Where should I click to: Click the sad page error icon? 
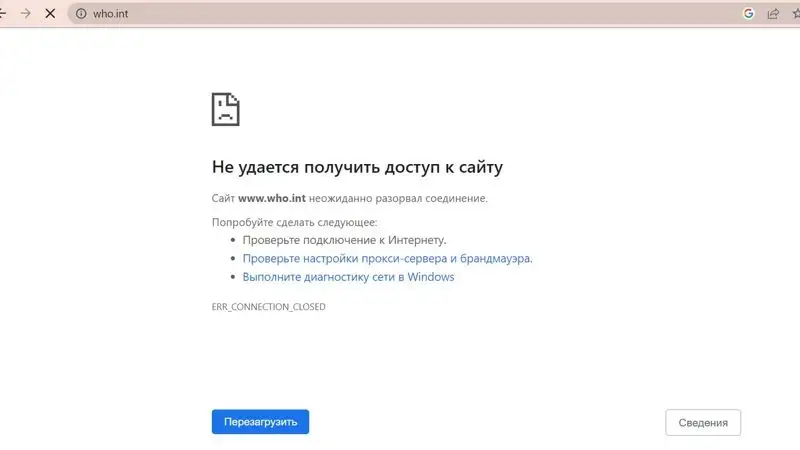click(x=225, y=109)
